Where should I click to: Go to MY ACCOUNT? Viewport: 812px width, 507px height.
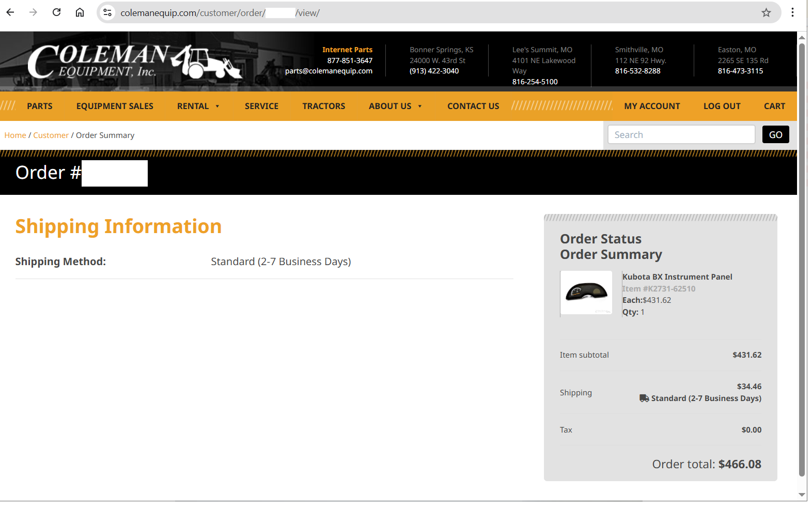tap(652, 106)
